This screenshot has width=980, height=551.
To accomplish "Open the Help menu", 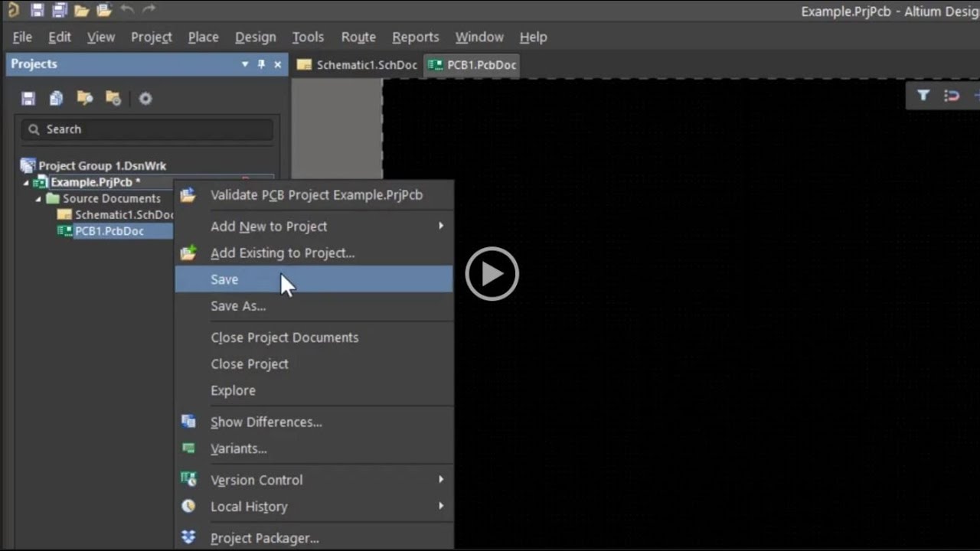I will [x=533, y=37].
